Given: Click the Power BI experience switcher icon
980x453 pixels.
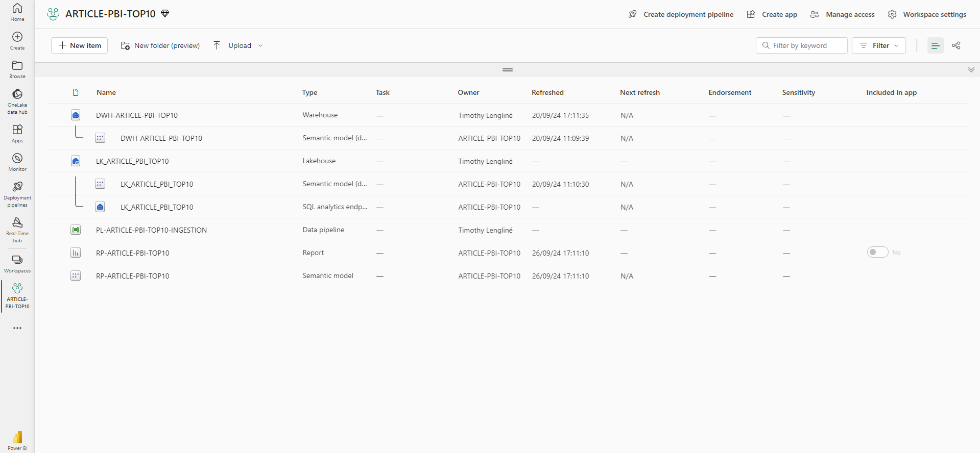Looking at the screenshot, I should (x=17, y=441).
